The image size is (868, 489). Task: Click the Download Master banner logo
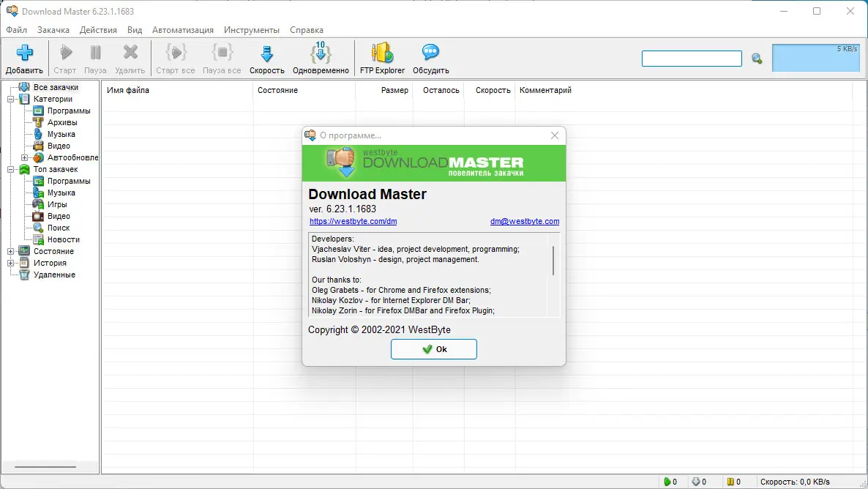[x=434, y=163]
